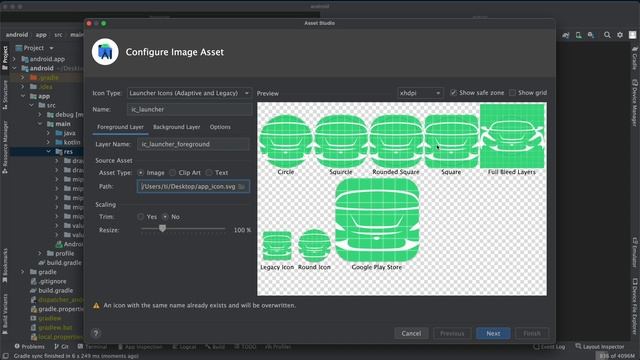Open the xhdpi density dropdown
640x360 pixels.
pyautogui.click(x=420, y=93)
